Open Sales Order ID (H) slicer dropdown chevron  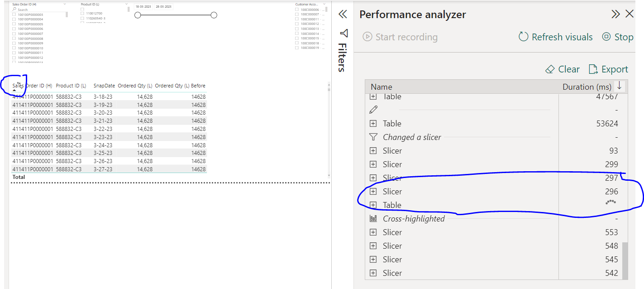coord(64,4)
